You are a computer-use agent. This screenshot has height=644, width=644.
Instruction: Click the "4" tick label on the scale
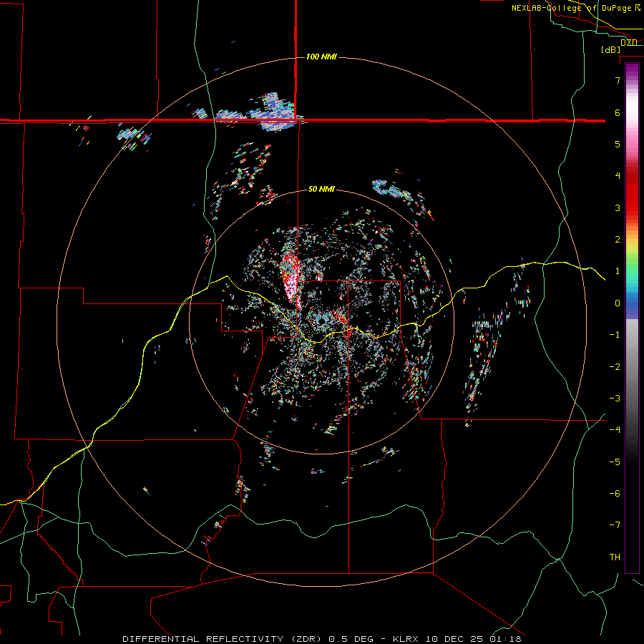click(618, 176)
